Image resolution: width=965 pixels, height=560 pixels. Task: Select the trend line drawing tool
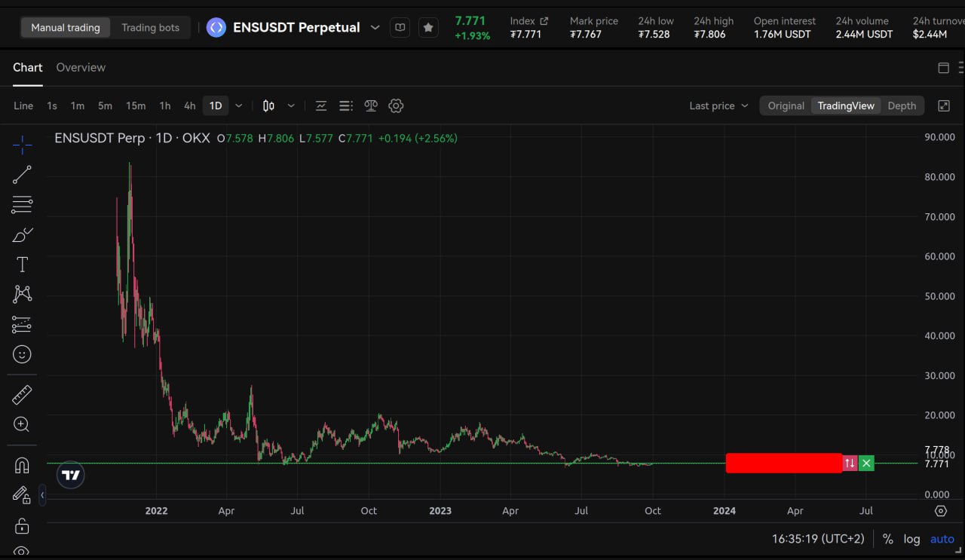click(x=22, y=175)
